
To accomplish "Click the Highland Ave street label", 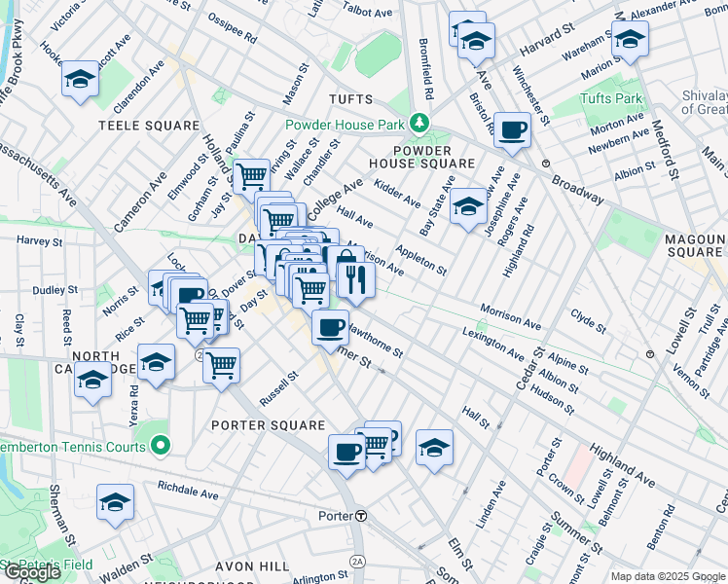I will coord(622,465).
